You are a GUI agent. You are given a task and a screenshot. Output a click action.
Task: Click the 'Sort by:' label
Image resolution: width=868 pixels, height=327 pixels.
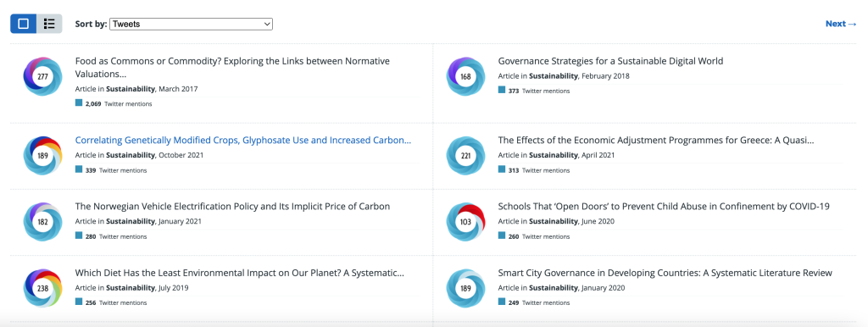point(91,24)
